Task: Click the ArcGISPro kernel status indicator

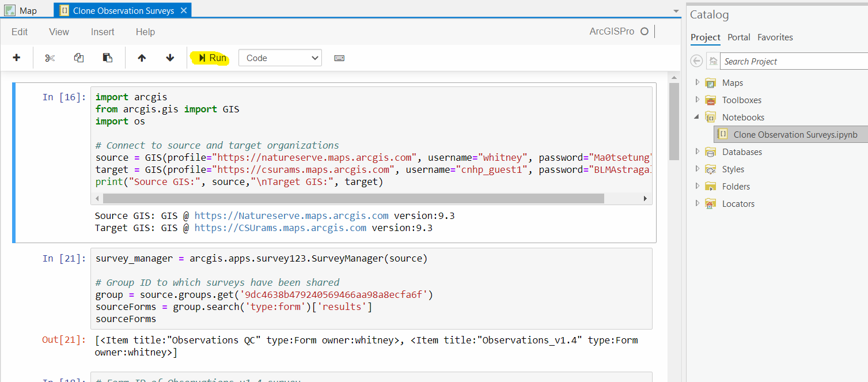Action: point(645,32)
